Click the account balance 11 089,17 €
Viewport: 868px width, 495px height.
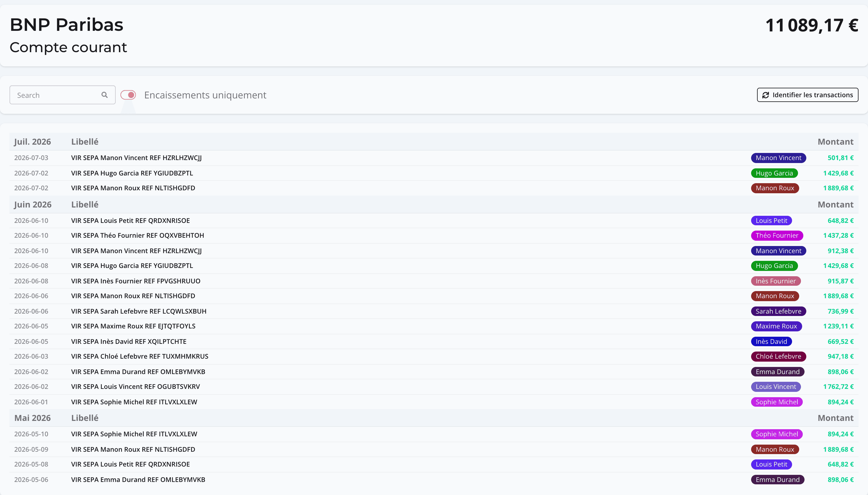point(812,25)
